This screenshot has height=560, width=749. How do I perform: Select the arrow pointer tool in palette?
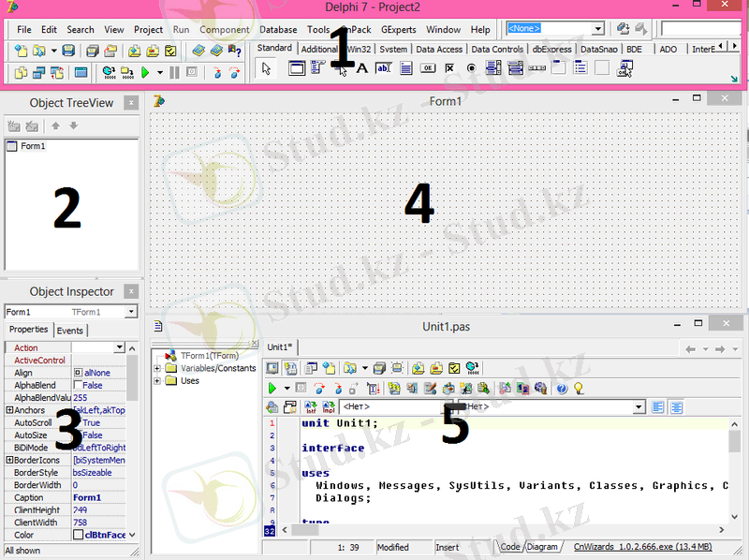pyautogui.click(x=267, y=68)
